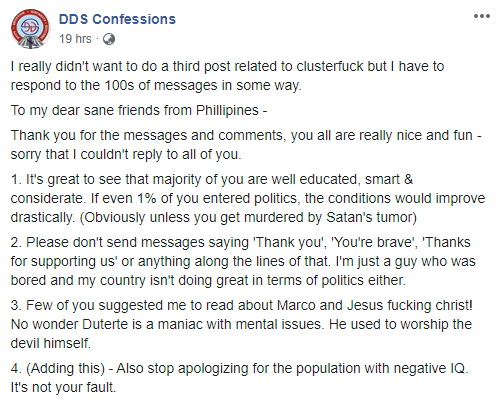This screenshot has height=399, width=499.
Task: Click the public globe privacy icon
Action: tap(109, 39)
